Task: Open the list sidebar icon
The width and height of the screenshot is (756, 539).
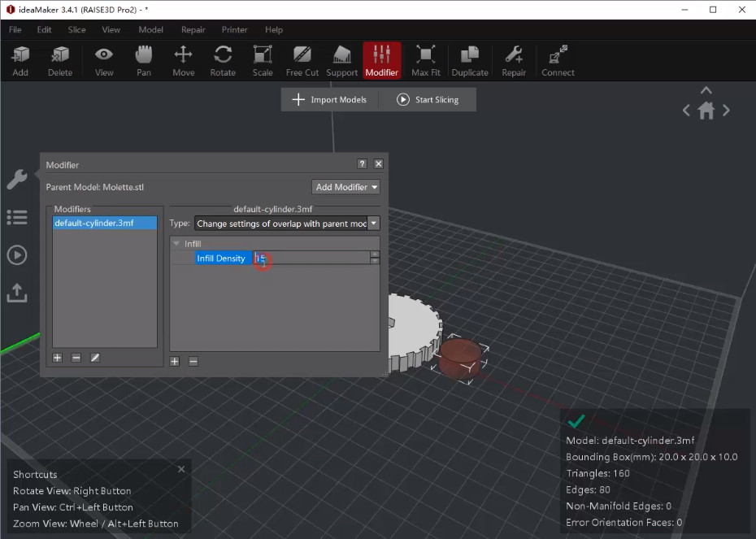Action: (x=17, y=217)
